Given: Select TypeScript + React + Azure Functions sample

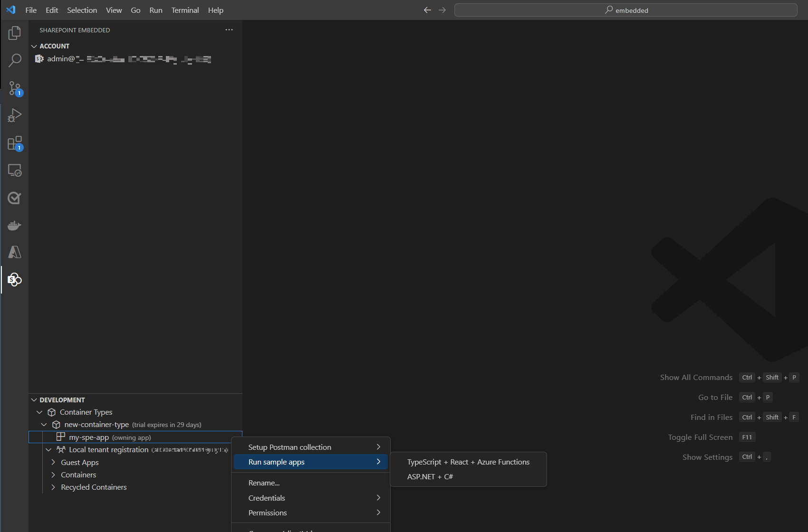Looking at the screenshot, I should pos(468,462).
